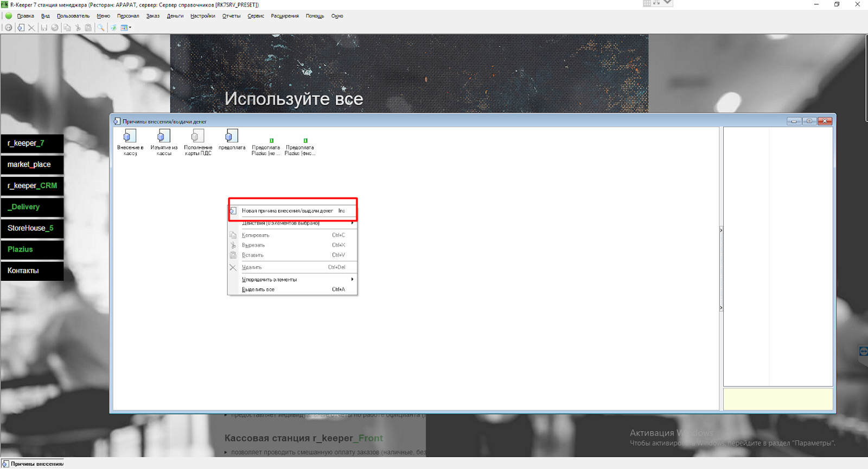Click the yellow hint field under properties panel
868x469 pixels.
pos(778,399)
